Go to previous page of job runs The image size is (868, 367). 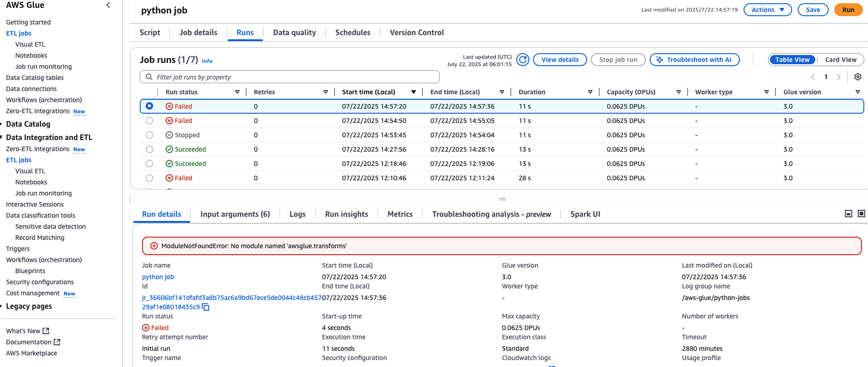813,77
